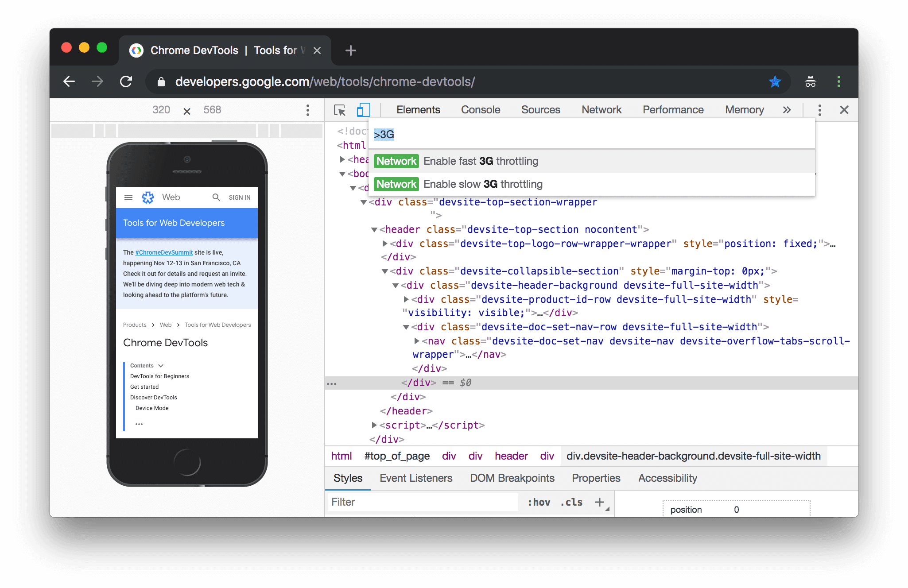Viewport: 908px width, 588px height.
Task: Click the device toolbar toggle icon
Action: point(364,109)
